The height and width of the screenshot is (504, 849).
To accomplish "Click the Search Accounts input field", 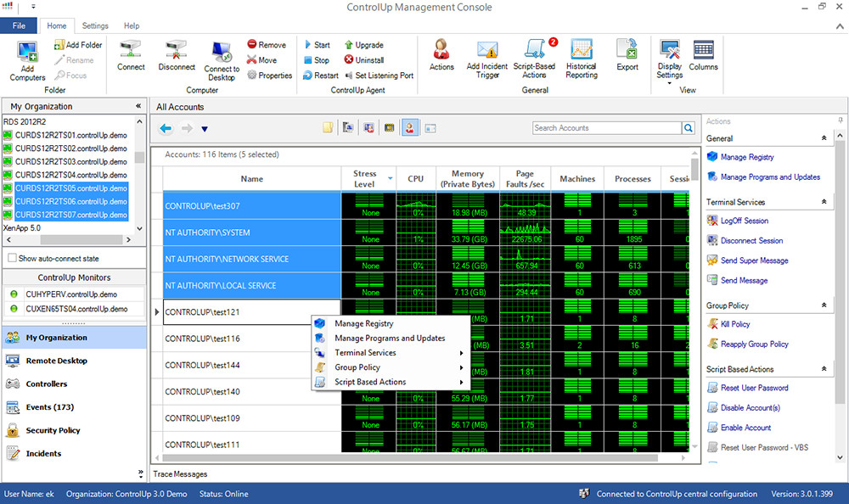I will [606, 128].
